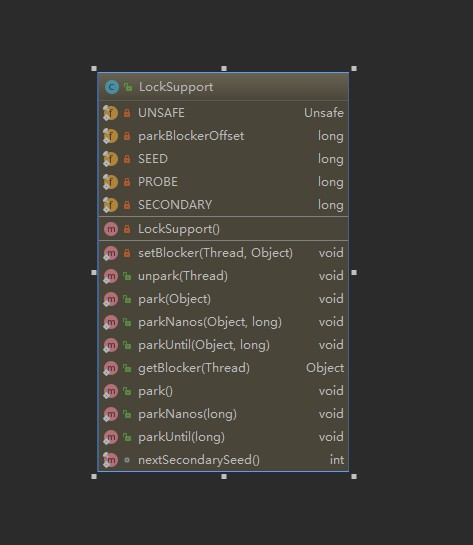The image size is (473, 545).
Task: Click the top-center selection handle of the diagram
Action: point(224,68)
